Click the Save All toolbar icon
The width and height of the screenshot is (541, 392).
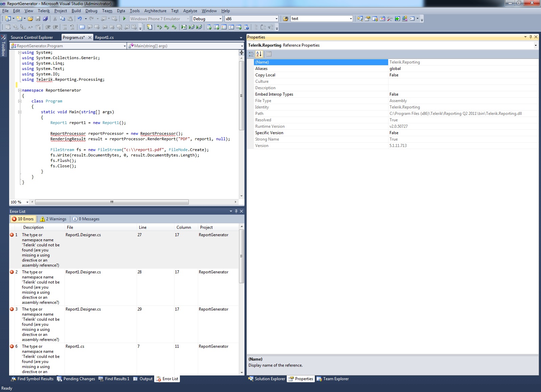point(45,19)
